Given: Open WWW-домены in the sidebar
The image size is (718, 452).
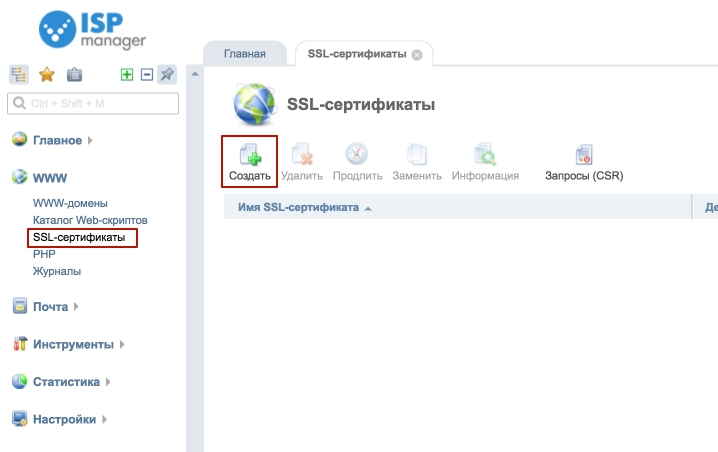Looking at the screenshot, I should 70,203.
